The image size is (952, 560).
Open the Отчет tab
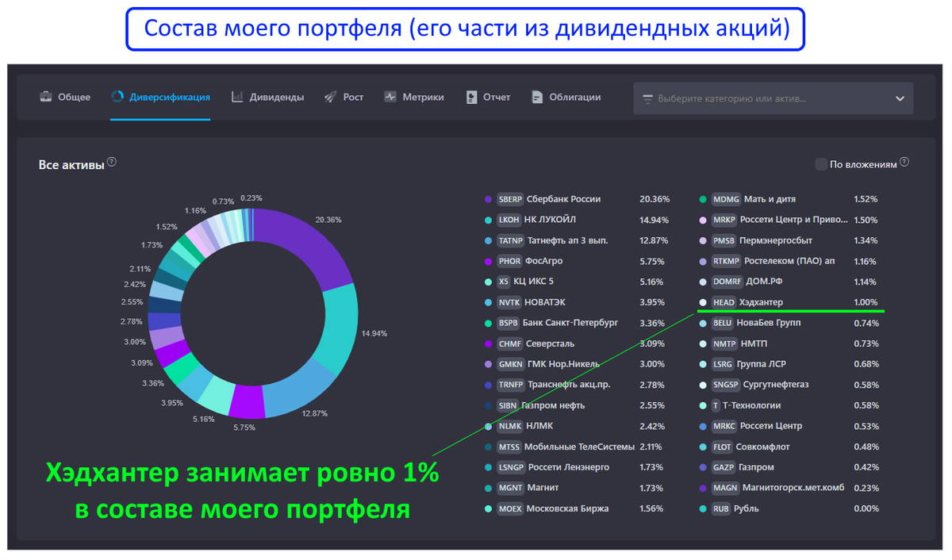click(x=489, y=98)
